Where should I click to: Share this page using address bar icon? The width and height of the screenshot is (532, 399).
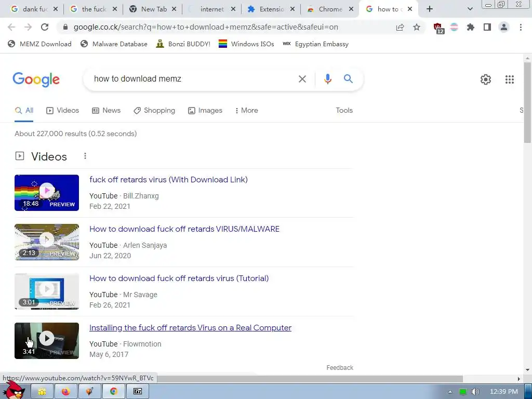pyautogui.click(x=400, y=27)
